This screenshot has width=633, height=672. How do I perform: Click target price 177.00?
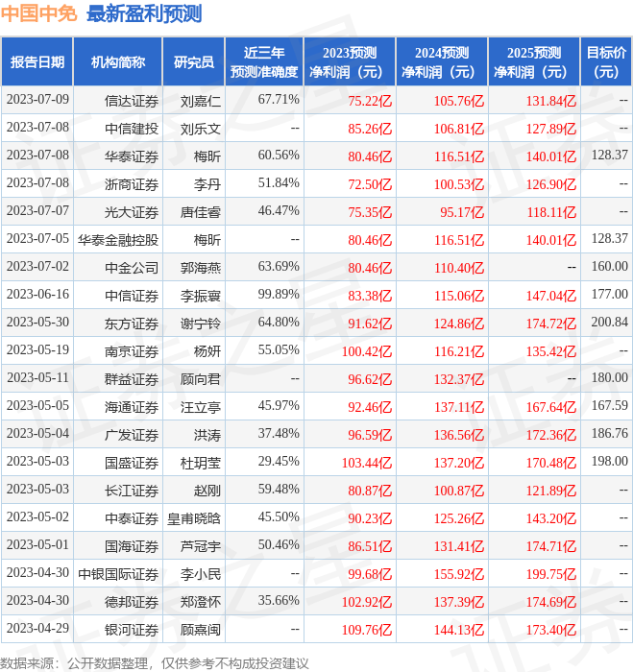pos(609,294)
